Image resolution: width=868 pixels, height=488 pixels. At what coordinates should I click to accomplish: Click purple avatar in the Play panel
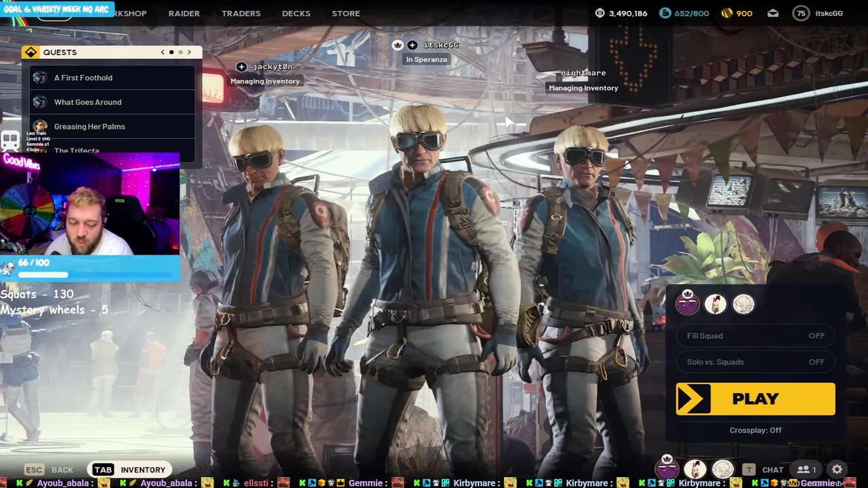pyautogui.click(x=688, y=304)
